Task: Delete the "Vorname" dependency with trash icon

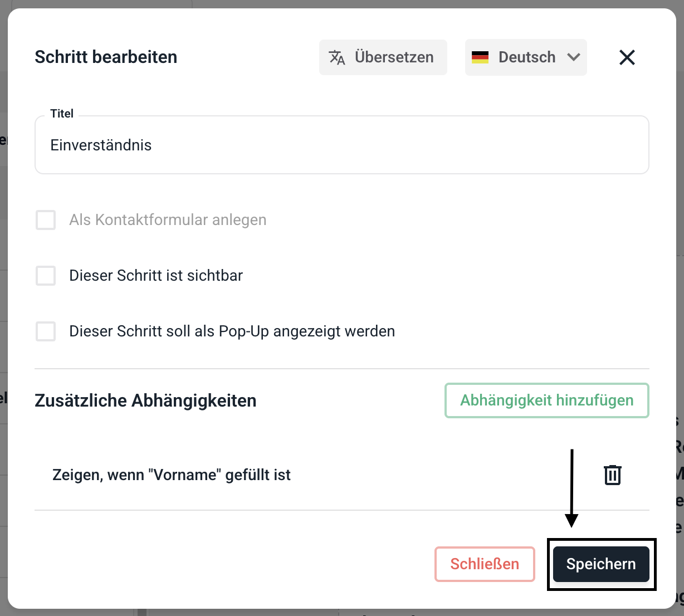Action: pyautogui.click(x=612, y=475)
